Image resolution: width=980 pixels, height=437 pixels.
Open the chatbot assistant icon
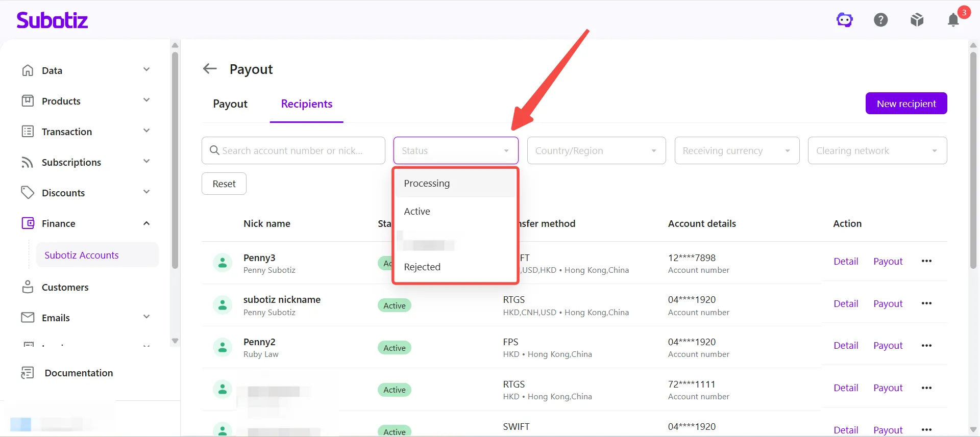point(845,20)
